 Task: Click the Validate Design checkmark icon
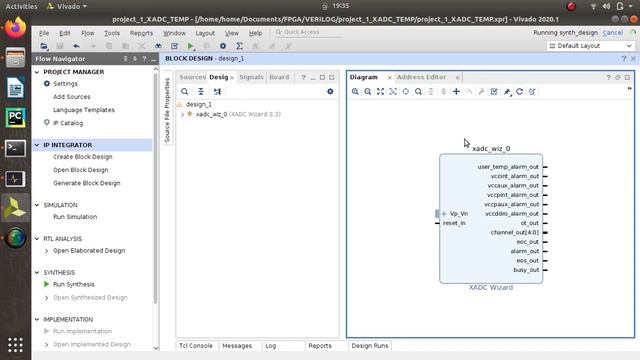pyautogui.click(x=494, y=91)
